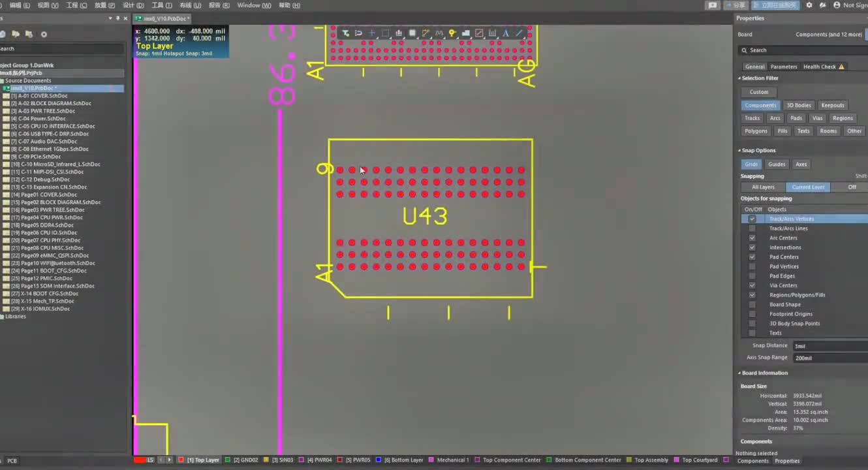Image resolution: width=868 pixels, height=470 pixels.
Task: Select the imx8_V10.PcbDoc document tab
Action: tap(163, 19)
